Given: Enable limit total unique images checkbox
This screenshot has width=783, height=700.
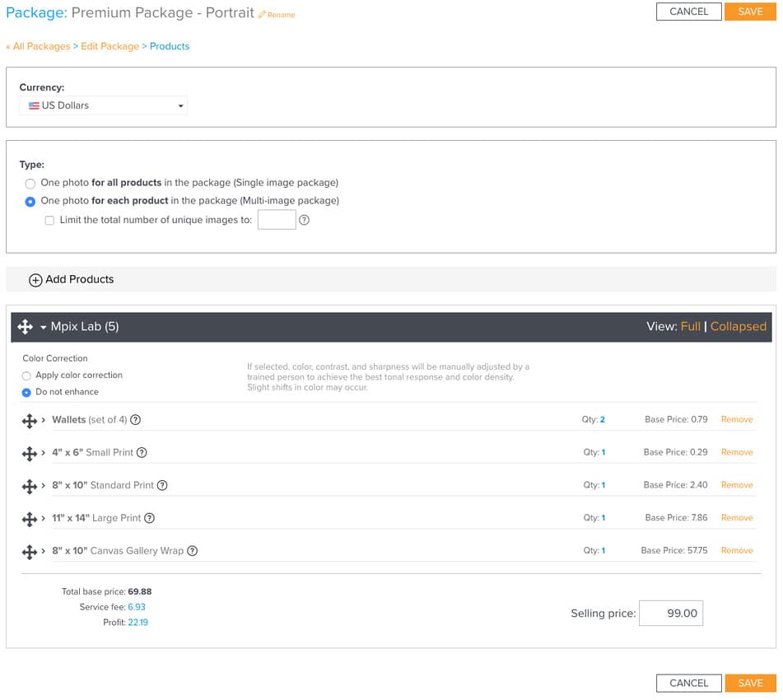Looking at the screenshot, I should click(49, 221).
